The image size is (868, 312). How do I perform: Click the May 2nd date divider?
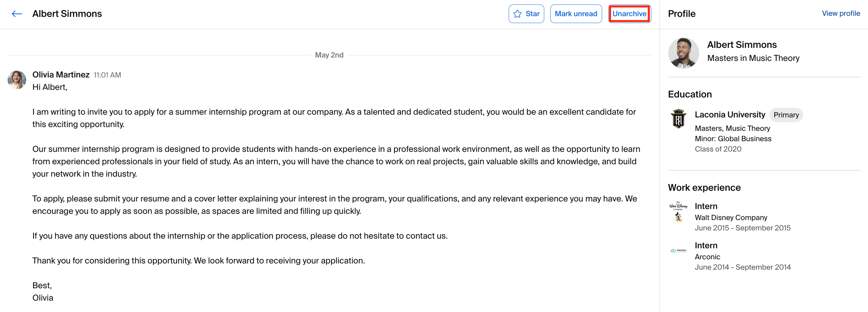(329, 55)
